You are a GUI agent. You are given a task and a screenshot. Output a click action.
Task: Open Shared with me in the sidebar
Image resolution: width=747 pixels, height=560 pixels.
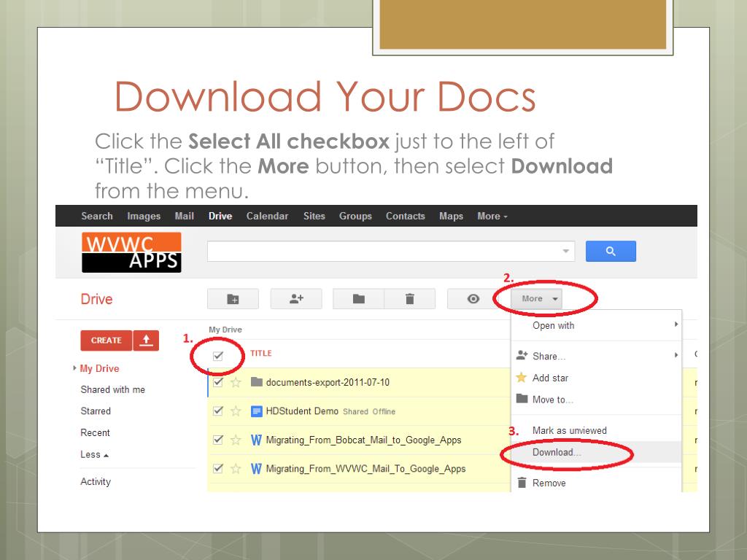113,389
